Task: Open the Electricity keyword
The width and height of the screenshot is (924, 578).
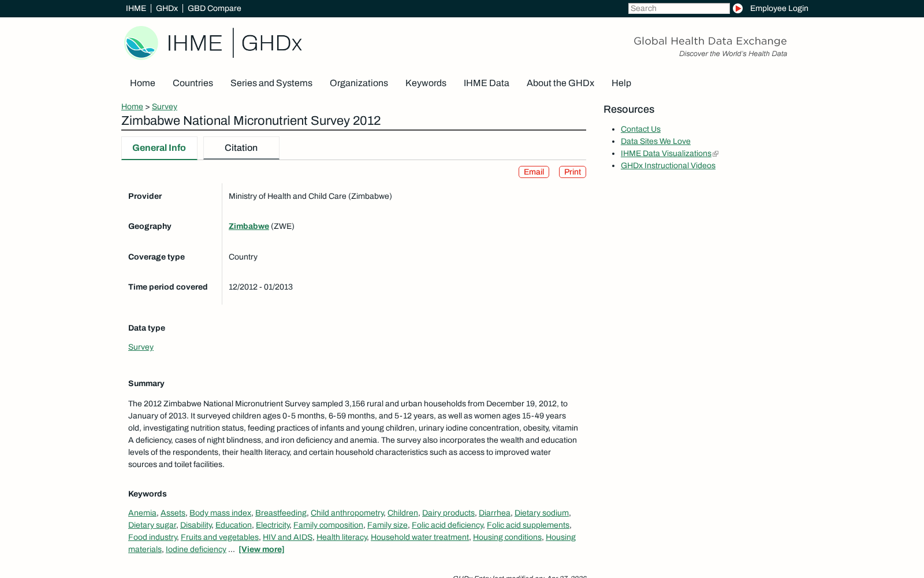Action: (273, 525)
